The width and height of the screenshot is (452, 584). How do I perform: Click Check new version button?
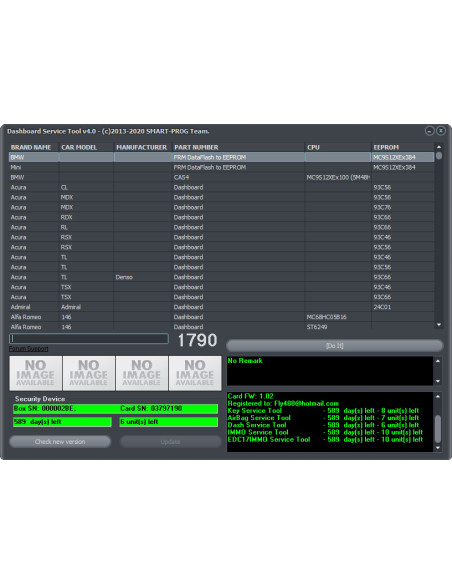pyautogui.click(x=60, y=442)
